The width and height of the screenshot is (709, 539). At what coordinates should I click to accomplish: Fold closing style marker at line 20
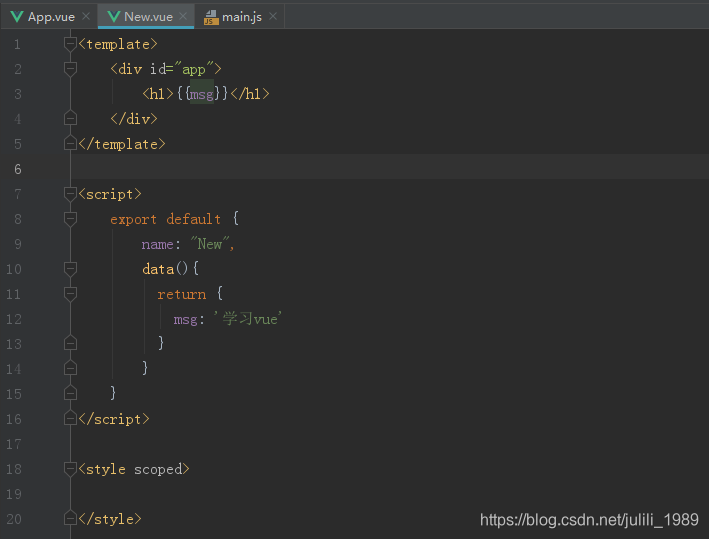tap(70, 518)
